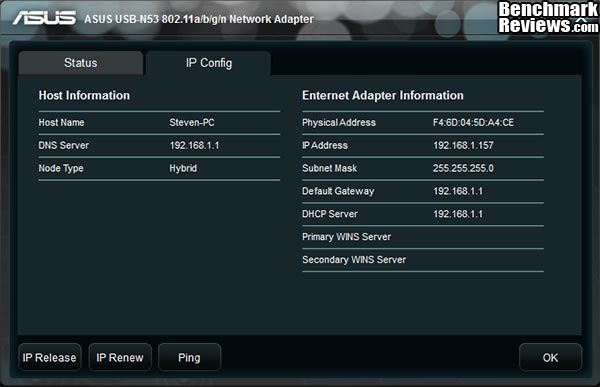600x387 pixels.
Task: Click the Default Gateway value 192.168.1.1
Action: tap(458, 191)
